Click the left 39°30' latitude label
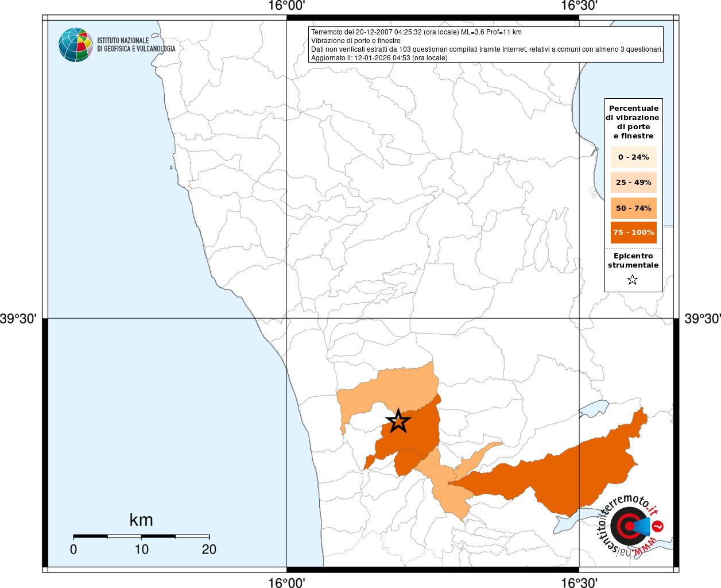Viewport: 721px width, 588px height. 18,318
